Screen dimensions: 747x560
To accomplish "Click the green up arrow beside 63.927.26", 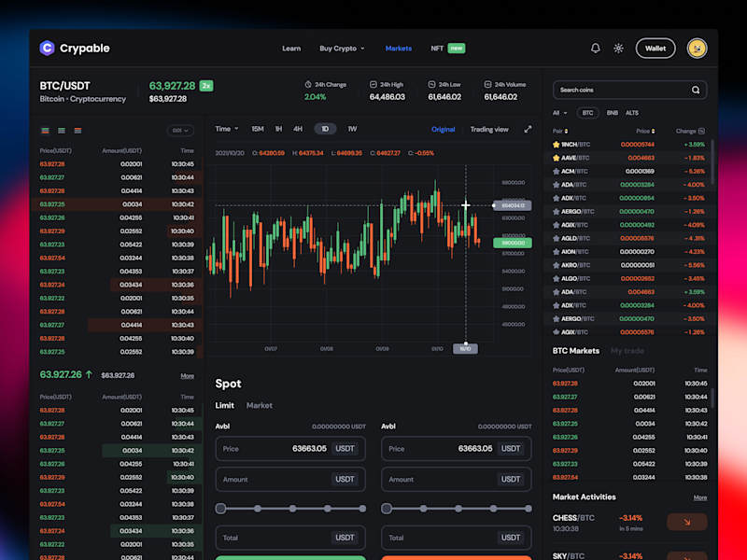I will pos(89,375).
